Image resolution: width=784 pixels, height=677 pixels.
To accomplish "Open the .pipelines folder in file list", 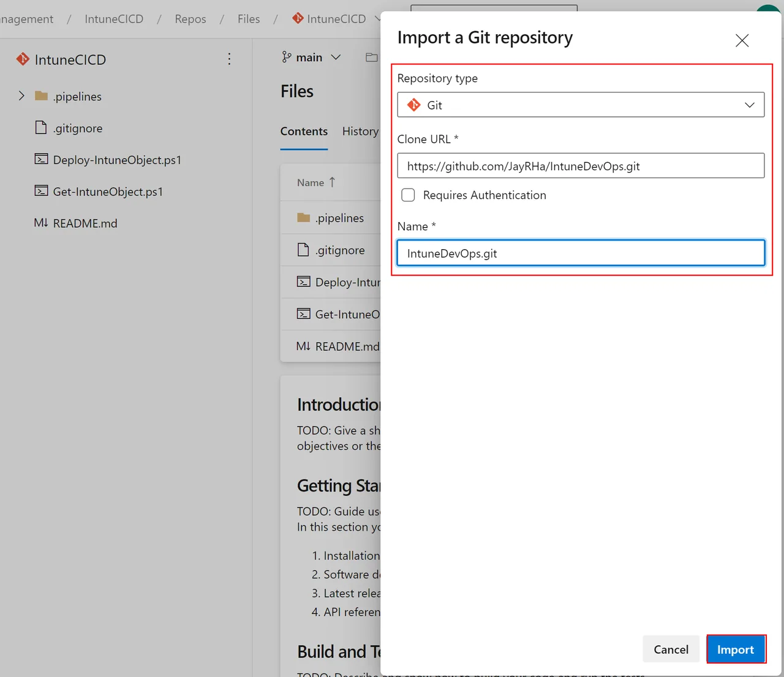I will point(339,218).
